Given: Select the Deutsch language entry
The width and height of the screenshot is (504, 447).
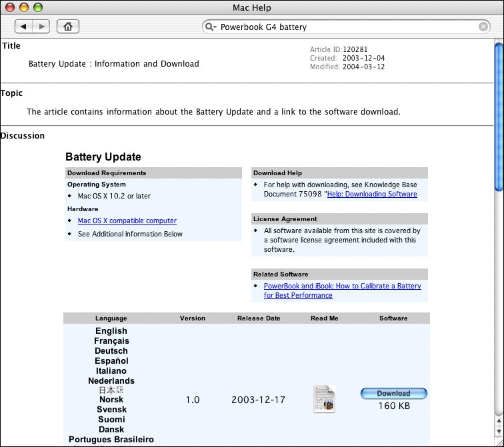Looking at the screenshot, I should (111, 350).
